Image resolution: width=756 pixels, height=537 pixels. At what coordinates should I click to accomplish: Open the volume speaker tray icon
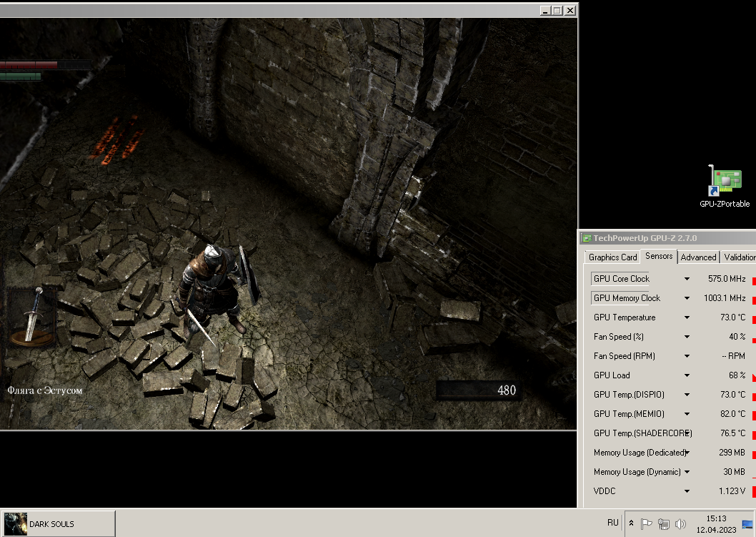(680, 523)
